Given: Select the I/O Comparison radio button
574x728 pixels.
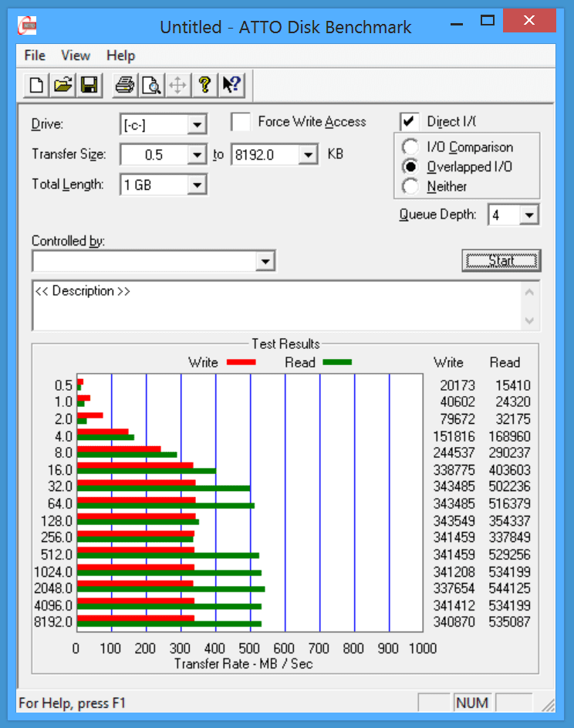Looking at the screenshot, I should pyautogui.click(x=410, y=147).
